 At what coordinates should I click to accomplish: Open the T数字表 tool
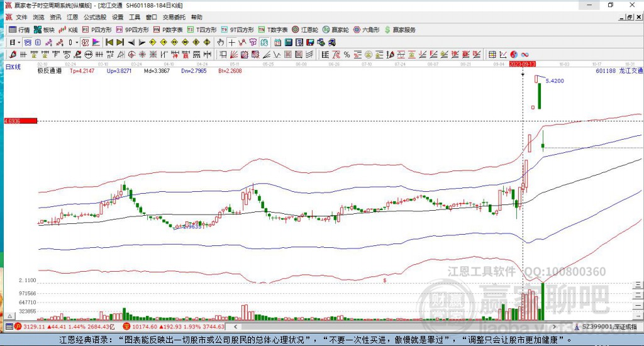[273, 30]
